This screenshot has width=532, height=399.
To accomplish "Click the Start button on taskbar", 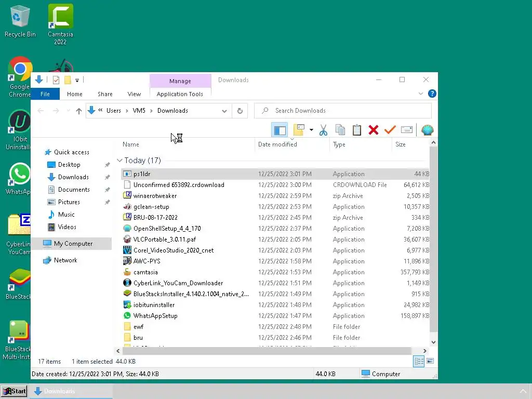I will tap(14, 391).
